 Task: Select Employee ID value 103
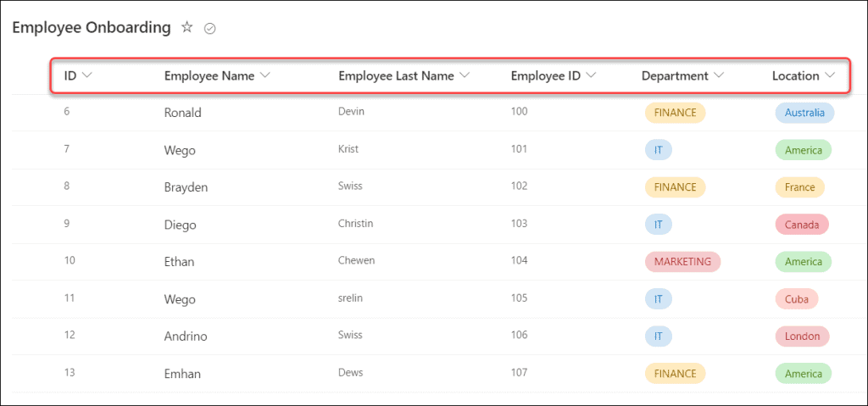tap(520, 223)
